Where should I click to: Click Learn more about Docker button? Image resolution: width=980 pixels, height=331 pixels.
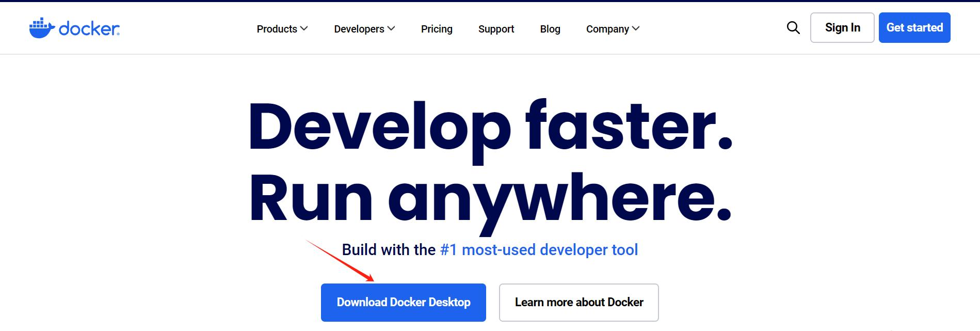click(x=579, y=303)
